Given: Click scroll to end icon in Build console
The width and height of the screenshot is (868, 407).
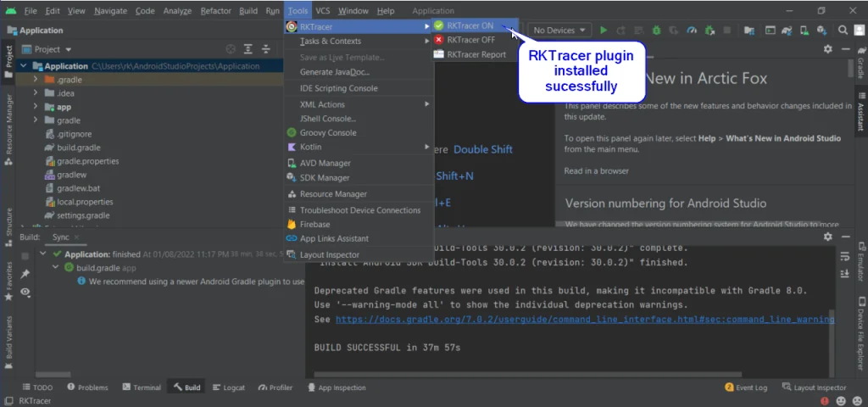Looking at the screenshot, I should pyautogui.click(x=845, y=274).
